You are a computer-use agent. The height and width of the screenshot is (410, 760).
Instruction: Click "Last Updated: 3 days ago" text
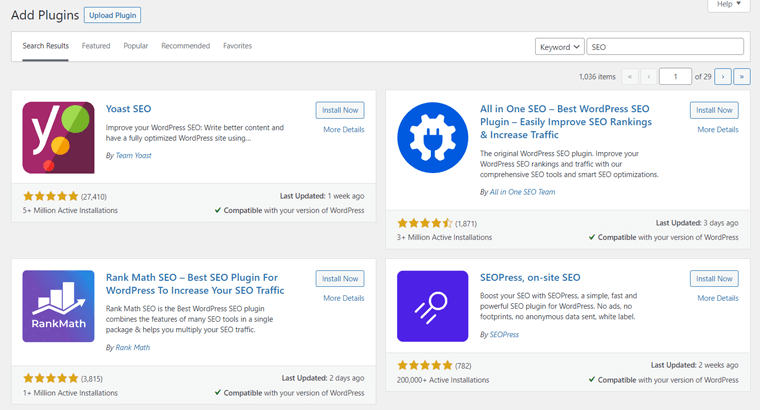pos(697,223)
